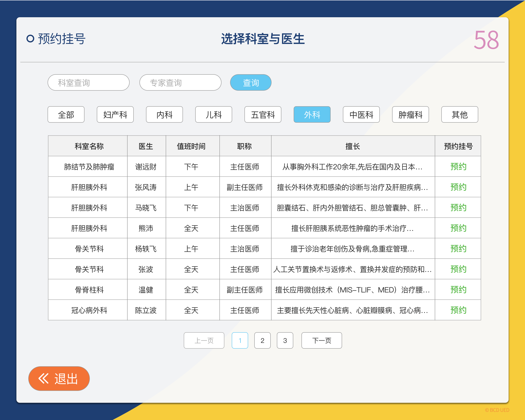Book appointment with doctor 谢远财
This screenshot has height=420, width=525.
click(x=458, y=167)
